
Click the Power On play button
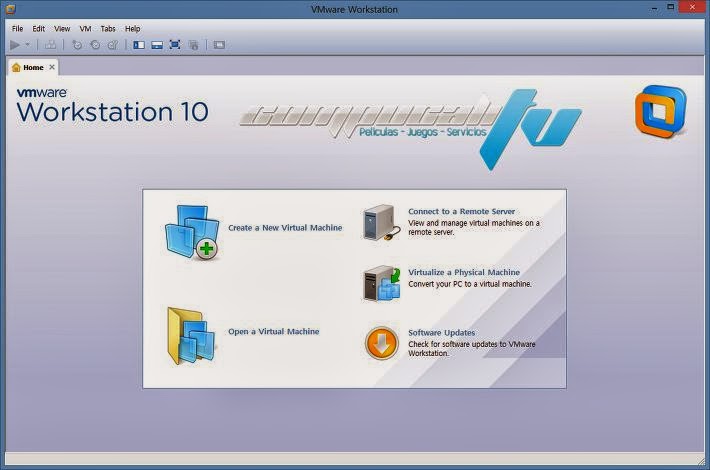click(x=15, y=45)
